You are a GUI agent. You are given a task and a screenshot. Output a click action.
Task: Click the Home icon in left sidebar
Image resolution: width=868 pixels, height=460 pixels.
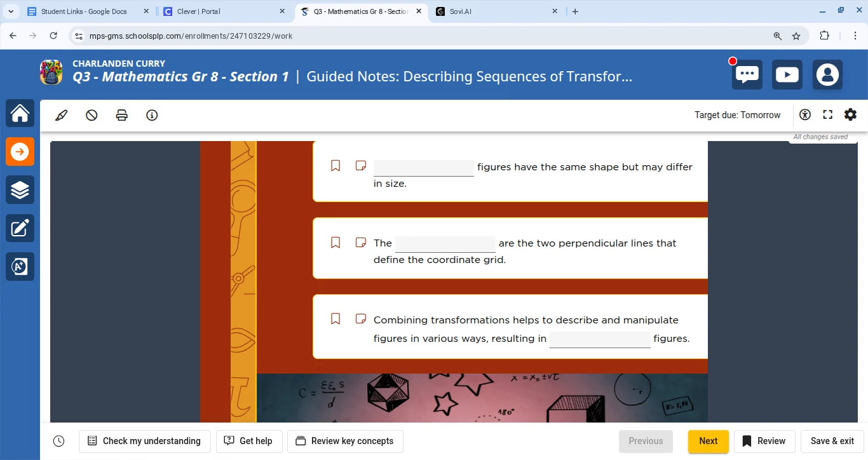pyautogui.click(x=20, y=114)
